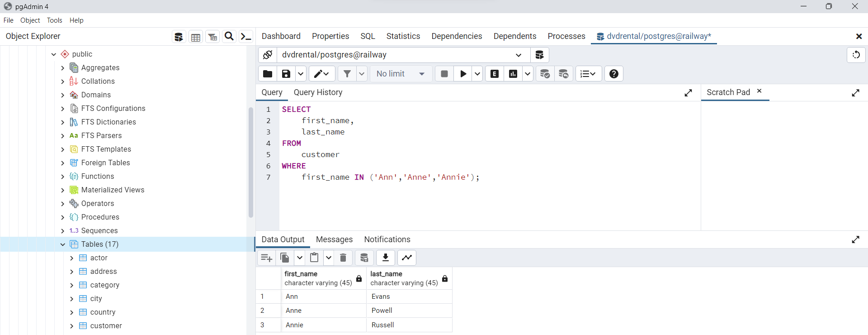Download results as CSV with the download icon
This screenshot has width=868, height=335.
point(386,258)
